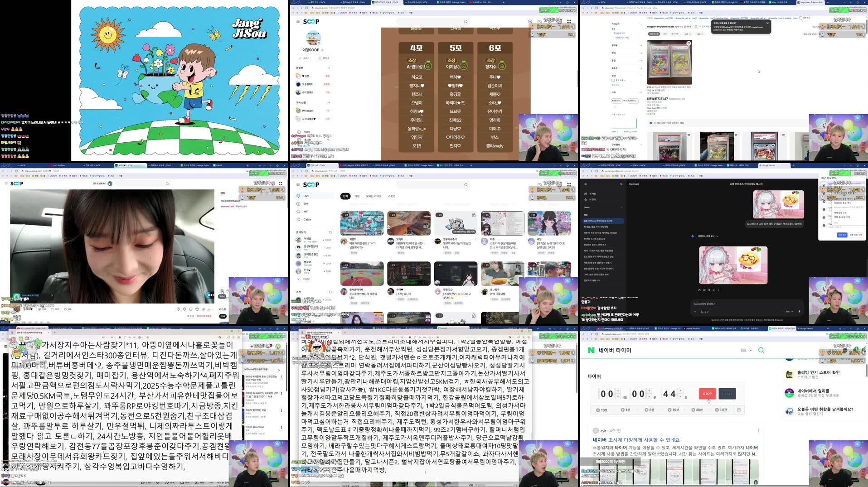Switch to the 스포츠 tab on SOOP

[x=391, y=196]
